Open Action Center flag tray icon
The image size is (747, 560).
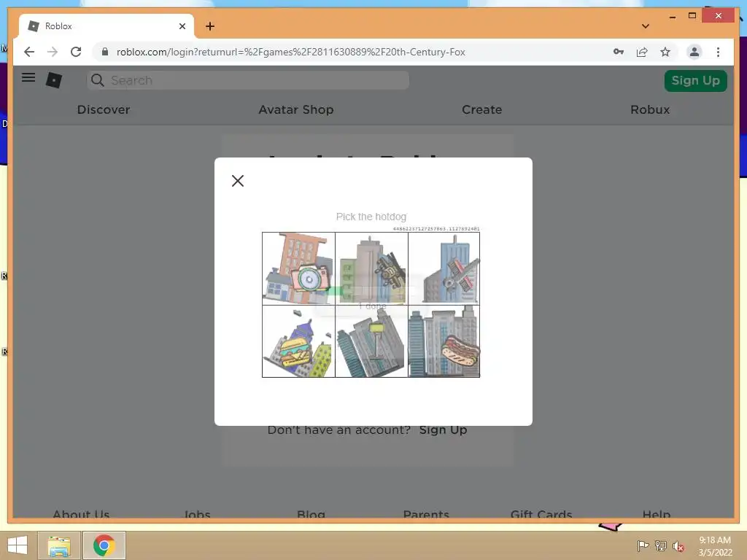tap(643, 546)
